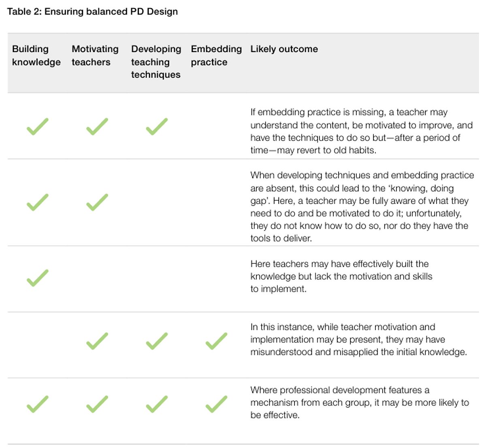Click Motivating teachers checkmark in 'knowing, doing gap' row
The height and width of the screenshot is (448, 486).
click(x=97, y=202)
